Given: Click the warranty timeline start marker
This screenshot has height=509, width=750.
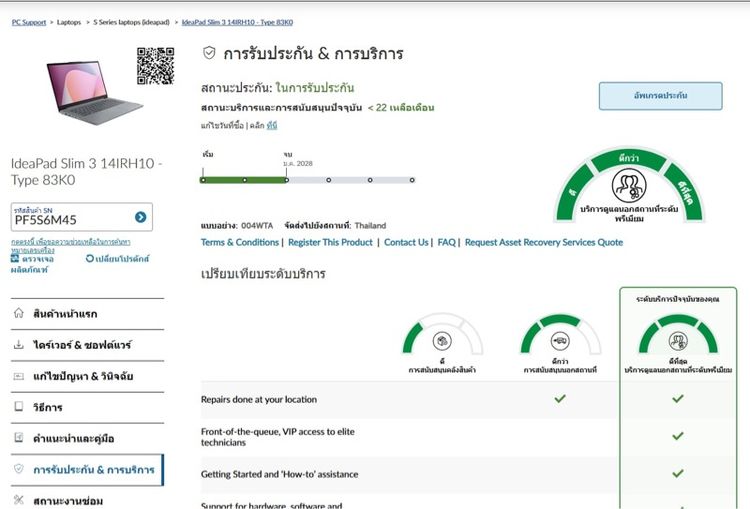Looking at the screenshot, I should (203, 180).
